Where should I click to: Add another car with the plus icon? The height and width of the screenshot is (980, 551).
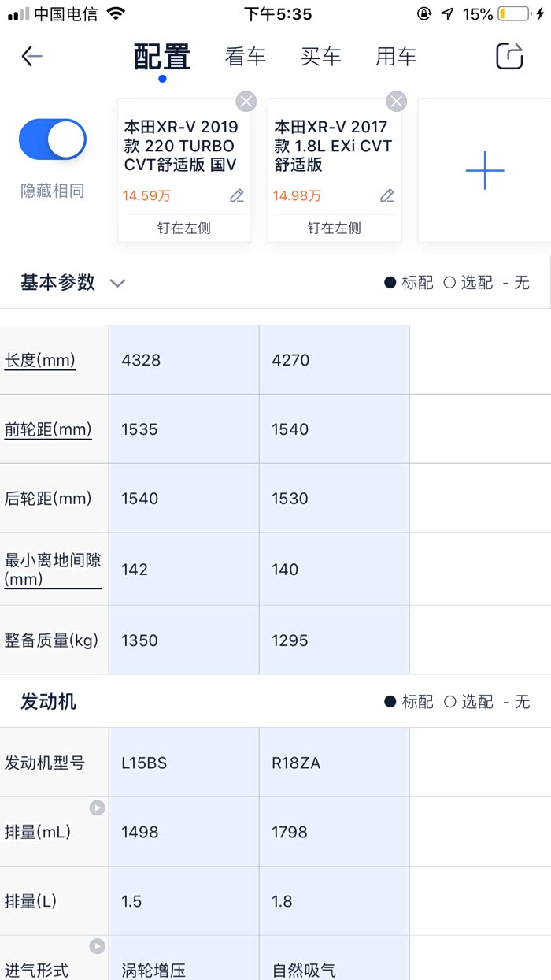click(x=484, y=170)
